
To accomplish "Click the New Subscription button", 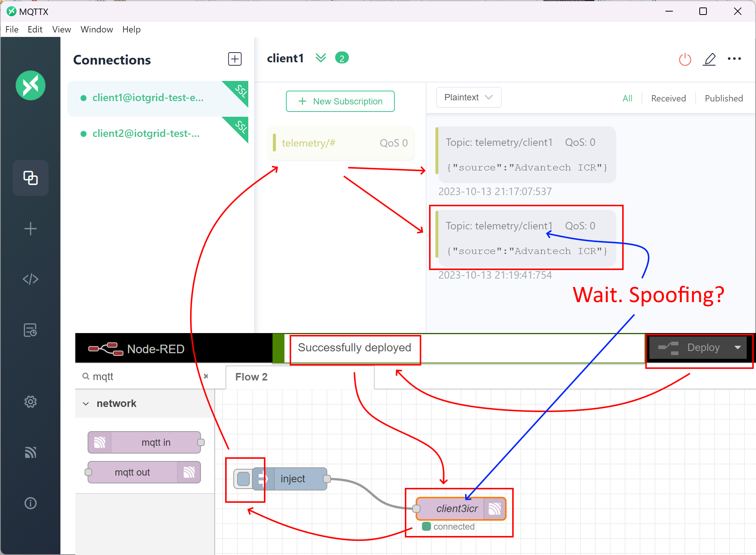I will [340, 101].
